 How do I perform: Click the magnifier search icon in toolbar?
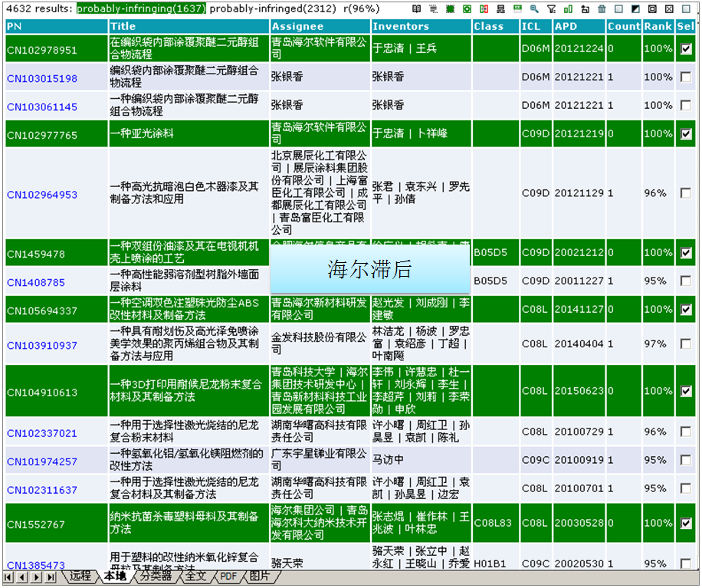coord(534,9)
